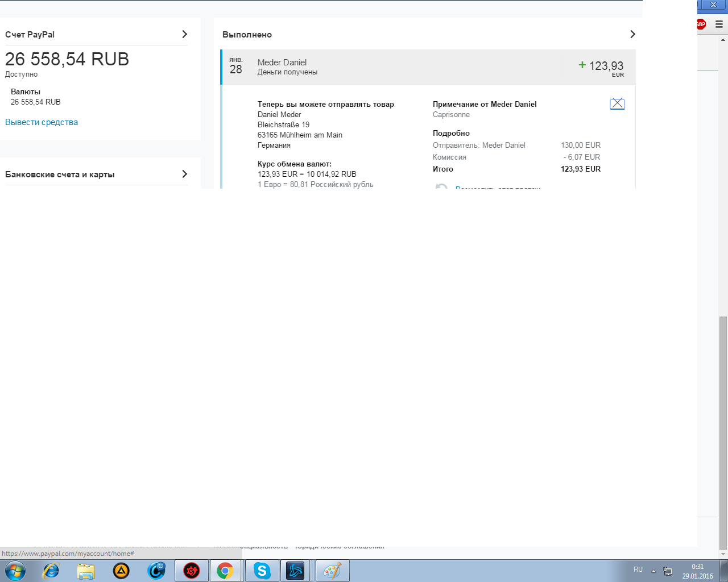Switch to Paint in the taskbar

pos(332,571)
